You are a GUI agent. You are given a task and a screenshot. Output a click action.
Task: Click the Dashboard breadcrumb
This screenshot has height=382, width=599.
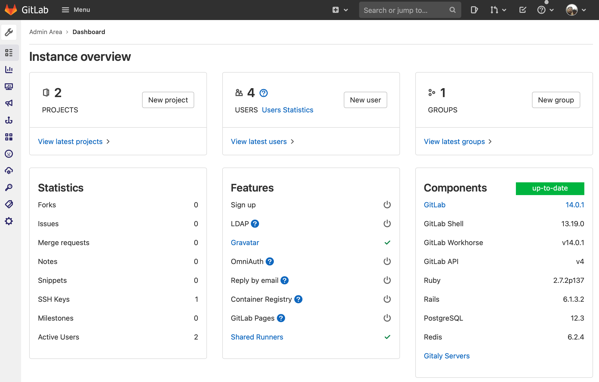[x=89, y=32]
